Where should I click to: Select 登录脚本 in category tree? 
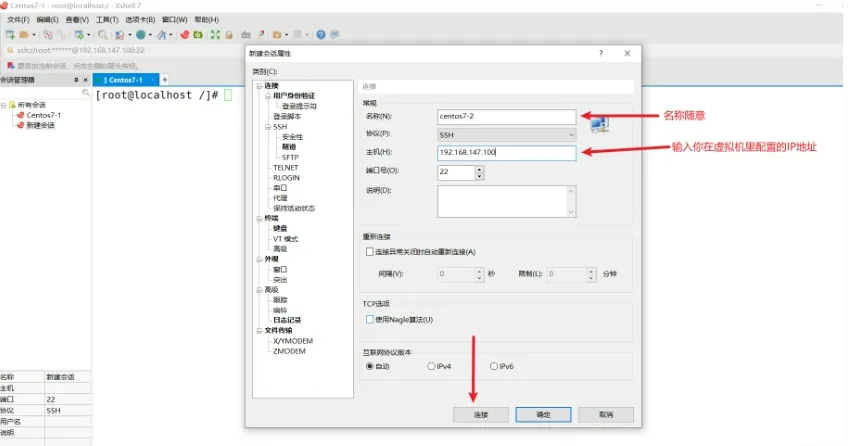(287, 116)
